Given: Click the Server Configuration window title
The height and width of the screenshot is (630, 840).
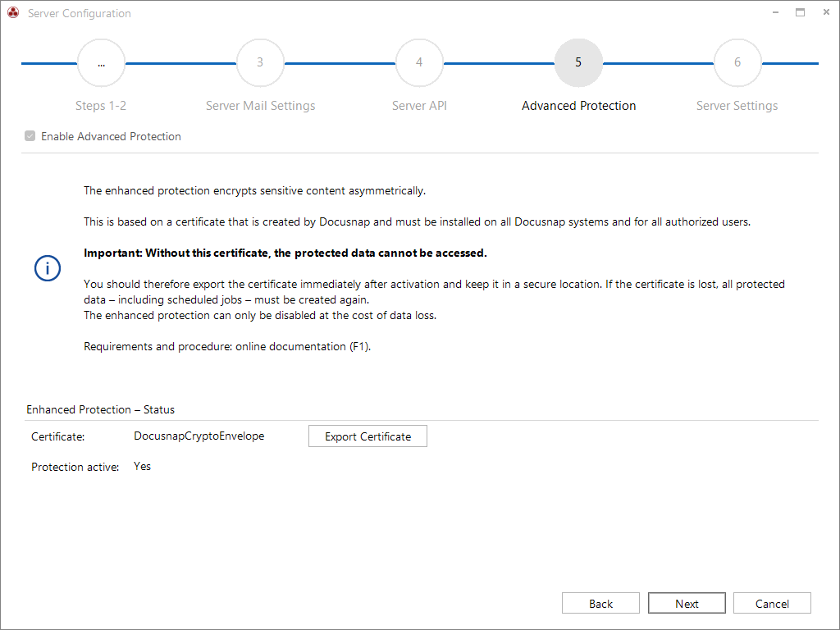Looking at the screenshot, I should coord(80,13).
